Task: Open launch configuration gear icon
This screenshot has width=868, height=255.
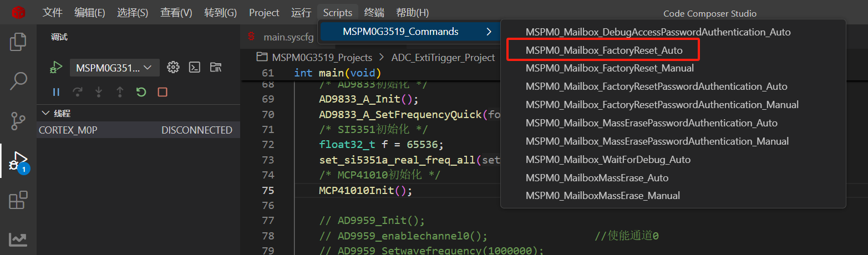Action: tap(173, 68)
